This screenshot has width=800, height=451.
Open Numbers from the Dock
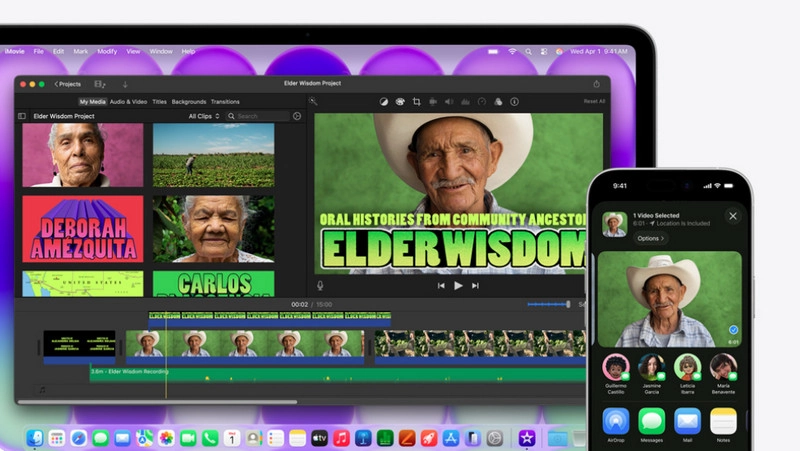[x=385, y=438]
